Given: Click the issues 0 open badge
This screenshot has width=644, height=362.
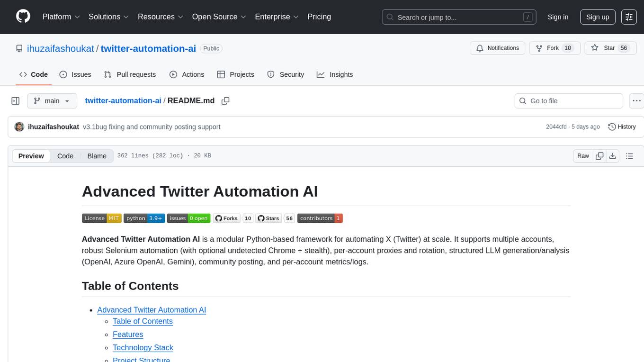Looking at the screenshot, I should coord(188,218).
